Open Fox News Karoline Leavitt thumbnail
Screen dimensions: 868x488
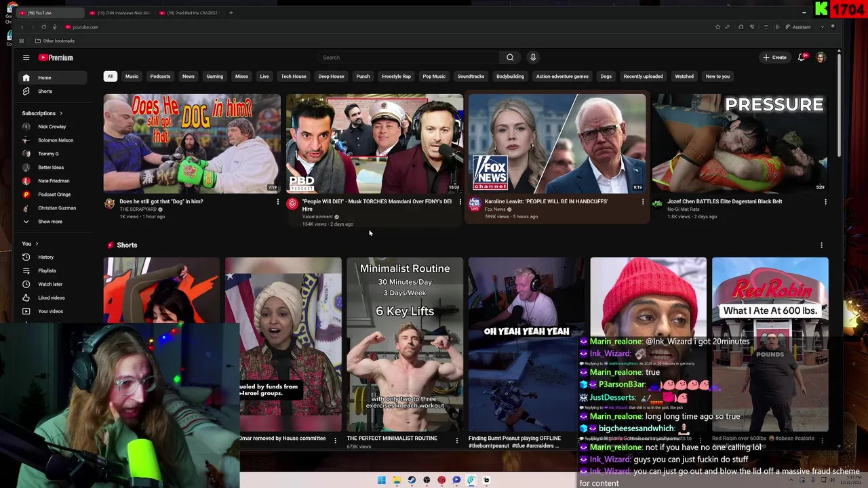pos(557,144)
